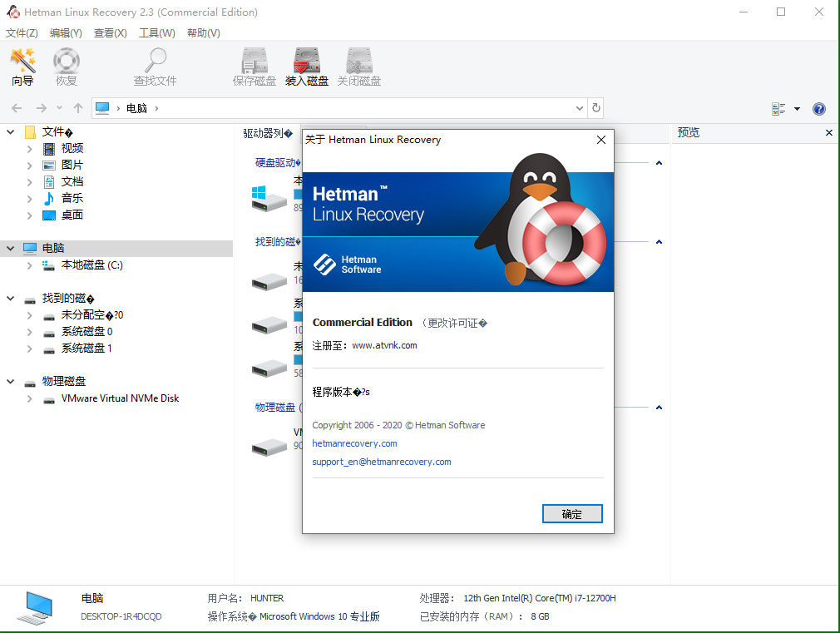Expand the 系统磁盘 0 tree node

29,332
